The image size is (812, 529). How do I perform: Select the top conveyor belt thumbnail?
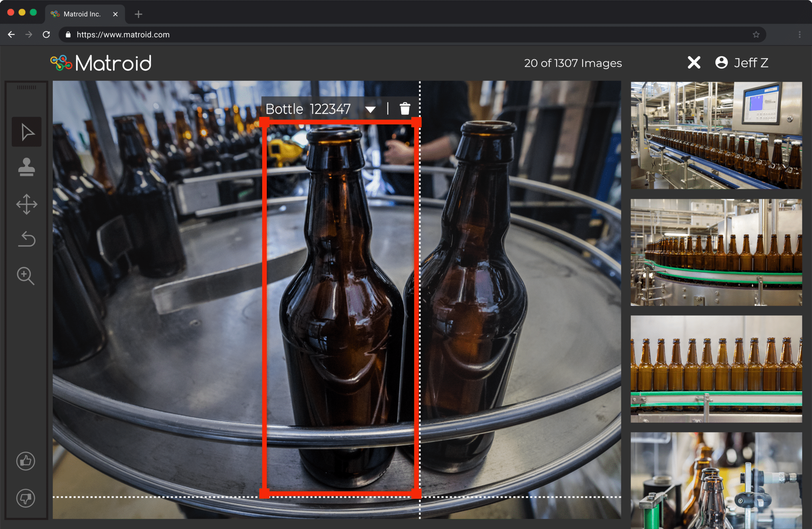(x=715, y=135)
